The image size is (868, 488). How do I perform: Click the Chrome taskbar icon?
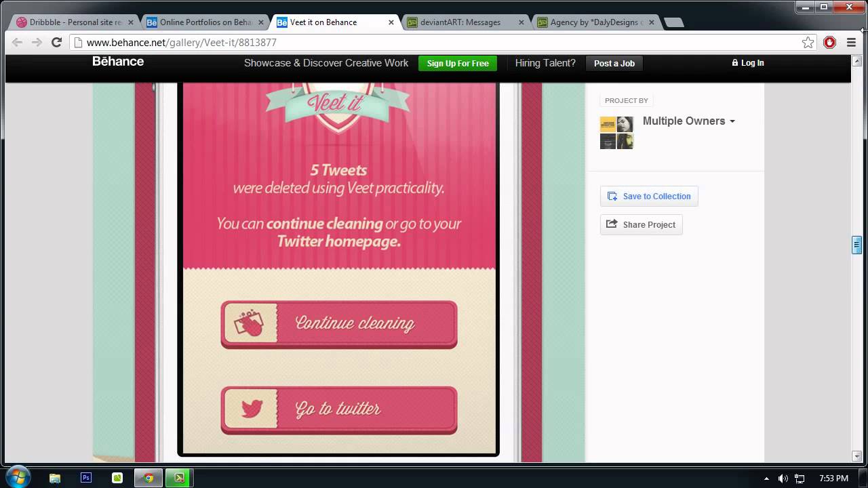tap(149, 478)
